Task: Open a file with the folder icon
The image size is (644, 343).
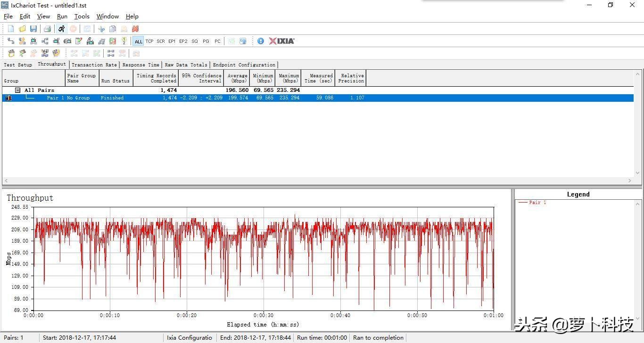Action: point(22,29)
